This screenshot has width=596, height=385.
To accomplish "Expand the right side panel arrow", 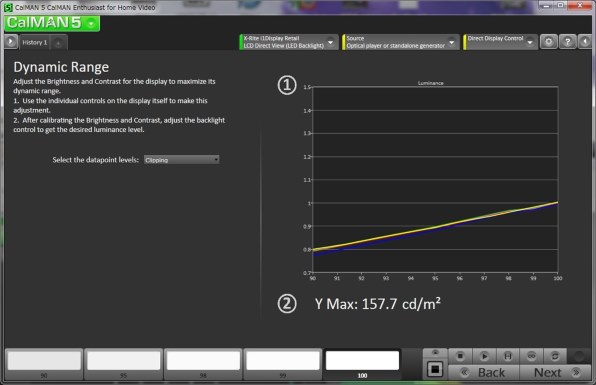I will coord(585,42).
